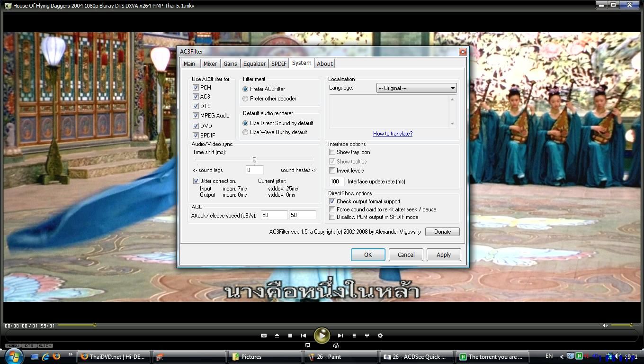Click the Show Desktop quick launch icon
The height and width of the screenshot is (364, 644).
point(35,357)
